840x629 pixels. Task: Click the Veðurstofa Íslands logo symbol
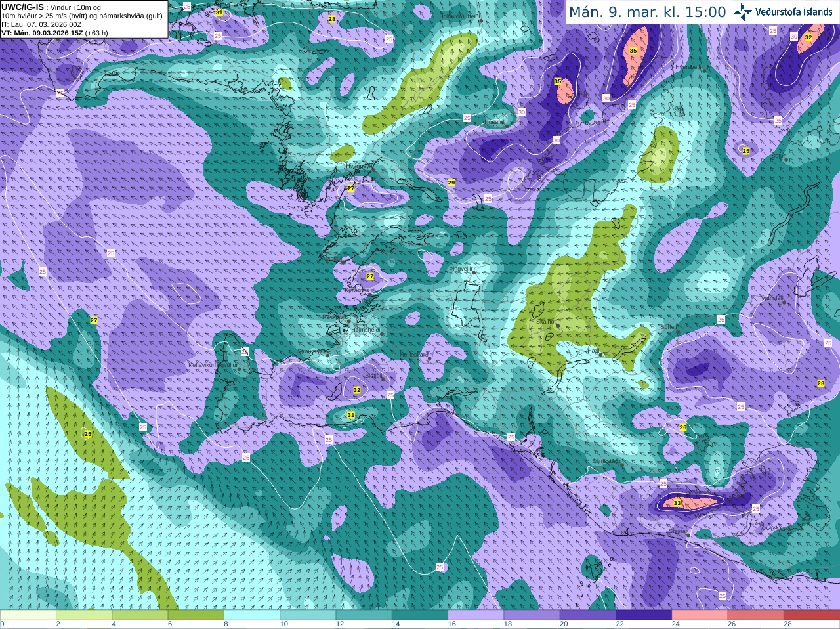pyautogui.click(x=743, y=12)
